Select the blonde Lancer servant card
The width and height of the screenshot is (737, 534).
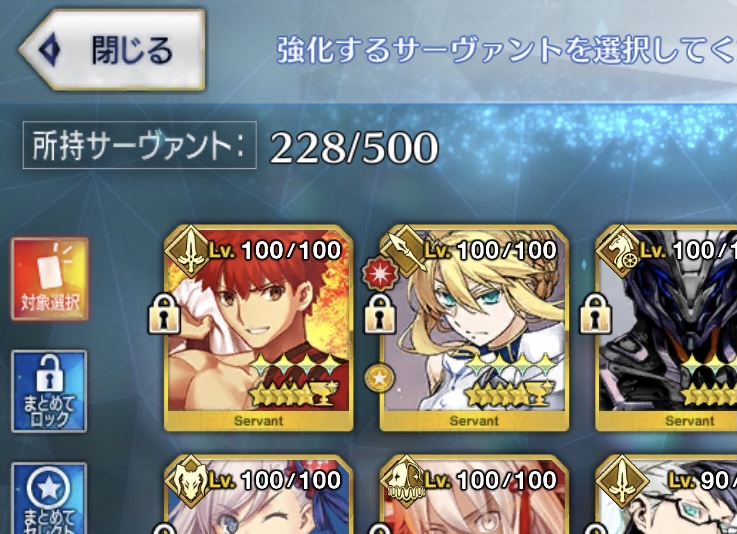coord(474,328)
